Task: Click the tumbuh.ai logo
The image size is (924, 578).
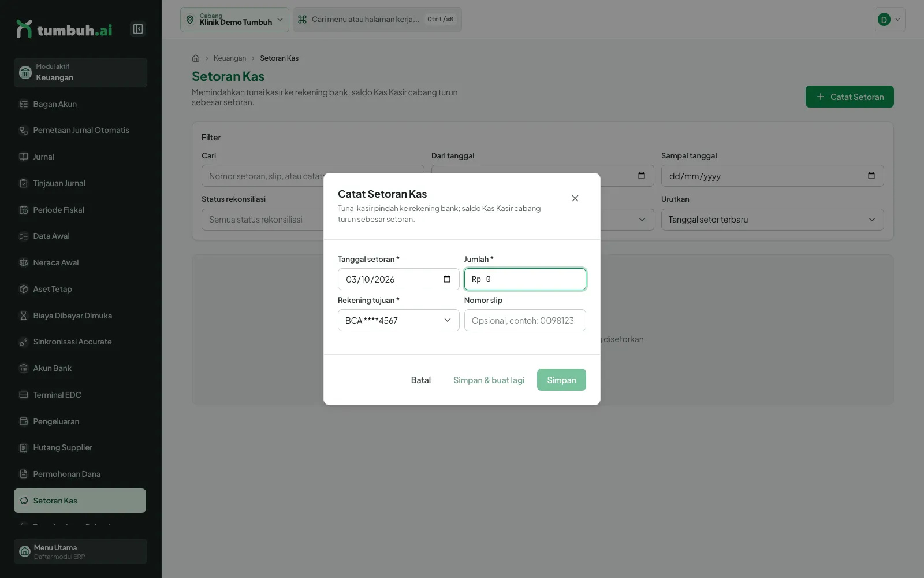Action: [64, 29]
